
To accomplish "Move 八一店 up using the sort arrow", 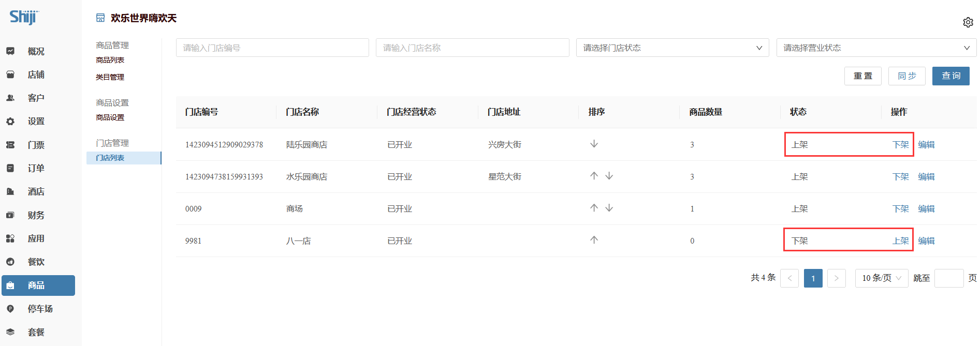I will 594,240.
